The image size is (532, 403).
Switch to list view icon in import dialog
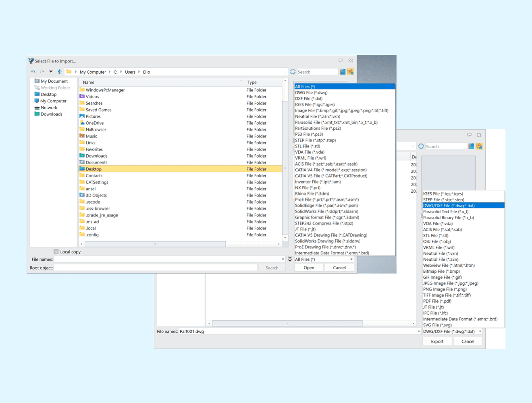(343, 72)
